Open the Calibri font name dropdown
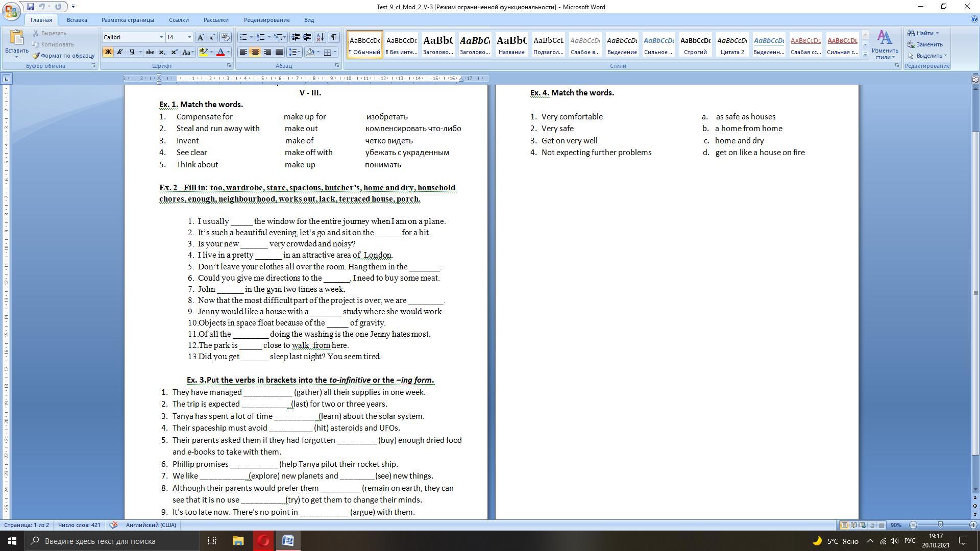Screen dimensions: 980x551 pyautogui.click(x=161, y=37)
